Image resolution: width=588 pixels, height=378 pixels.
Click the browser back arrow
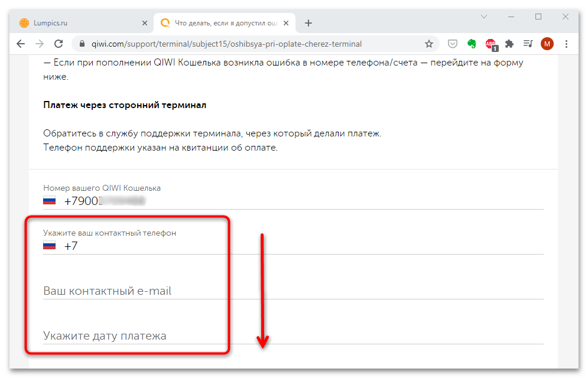click(x=21, y=44)
